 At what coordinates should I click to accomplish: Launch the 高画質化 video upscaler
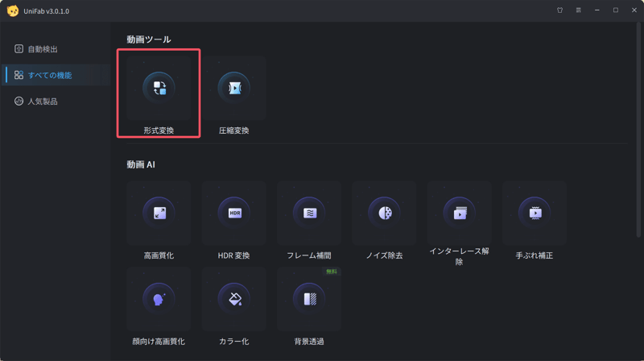[x=159, y=213]
